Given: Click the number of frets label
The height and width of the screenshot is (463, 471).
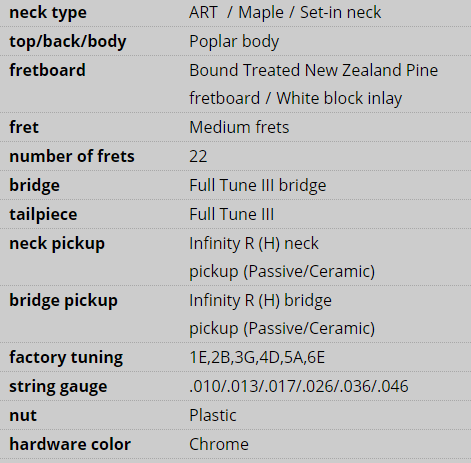Looking at the screenshot, I should pyautogui.click(x=72, y=156).
